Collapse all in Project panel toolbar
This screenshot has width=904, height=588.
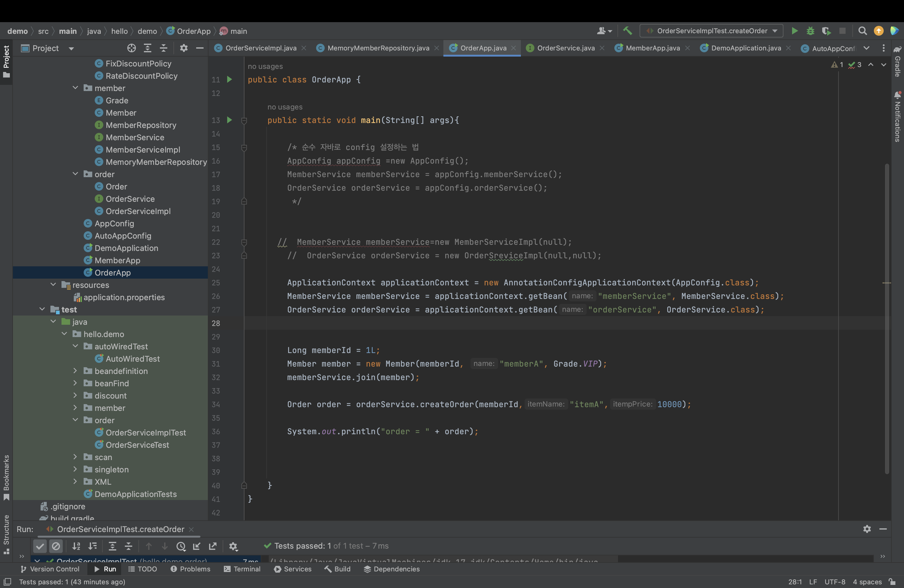163,48
